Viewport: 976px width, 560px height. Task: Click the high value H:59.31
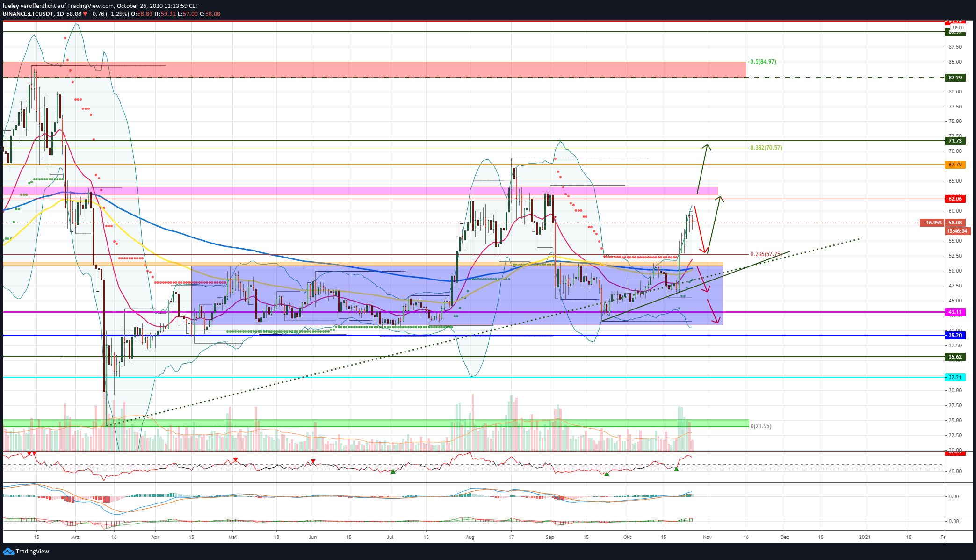tap(165, 14)
